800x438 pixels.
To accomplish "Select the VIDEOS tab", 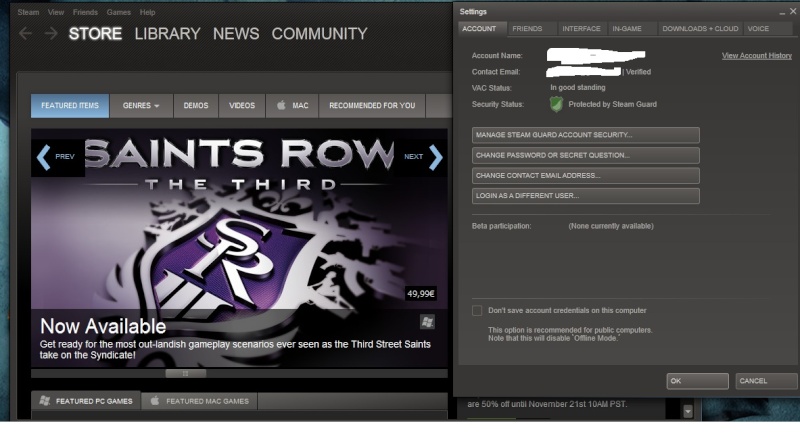I will [242, 106].
